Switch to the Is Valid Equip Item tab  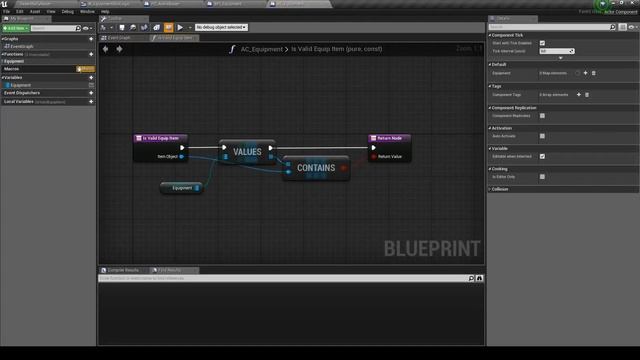click(174, 38)
